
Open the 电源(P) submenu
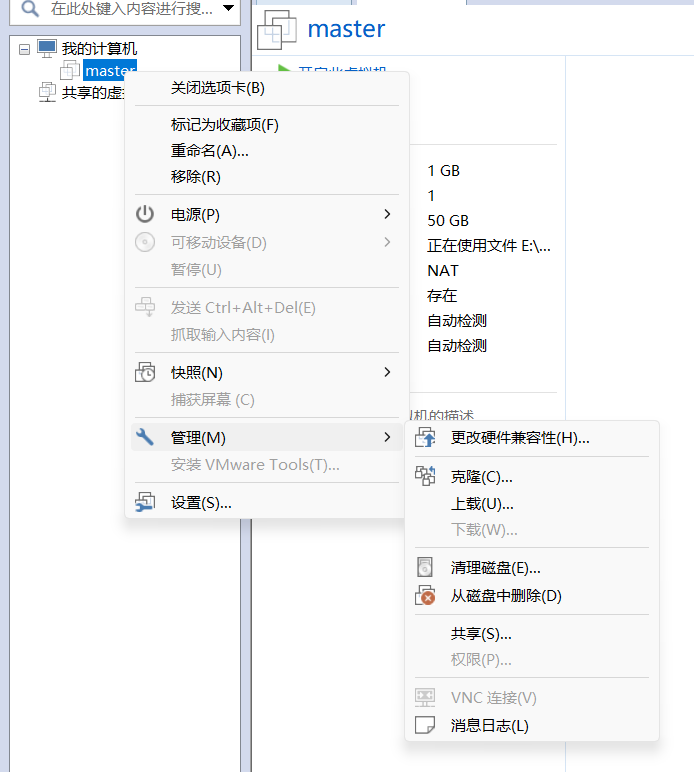point(267,215)
